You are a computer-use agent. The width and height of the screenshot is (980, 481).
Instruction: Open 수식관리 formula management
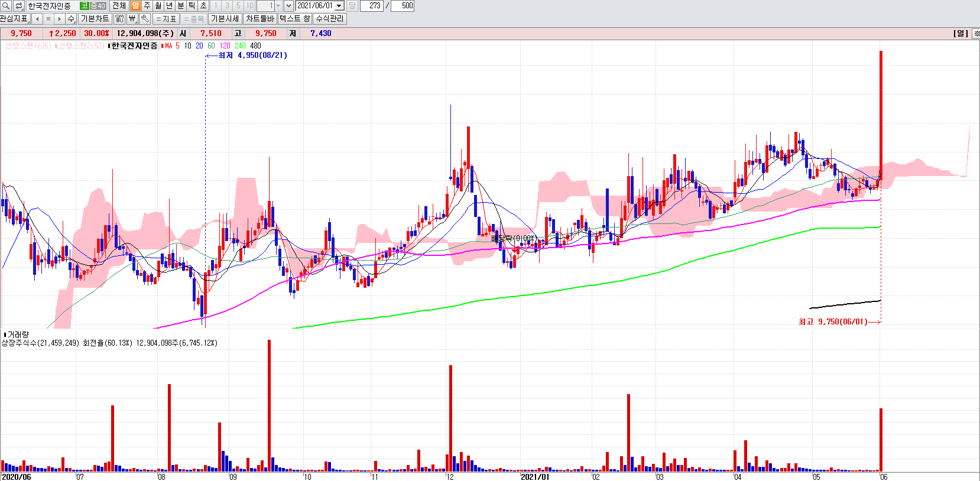pyautogui.click(x=329, y=19)
